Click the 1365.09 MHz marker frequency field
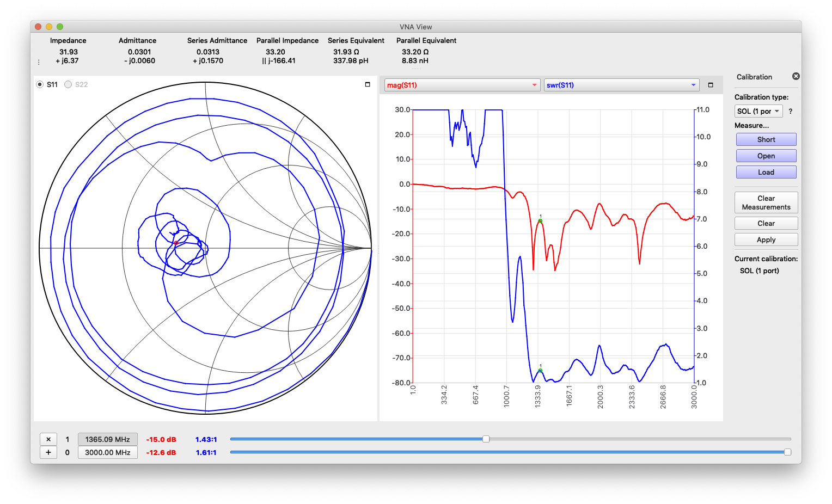 (107, 439)
